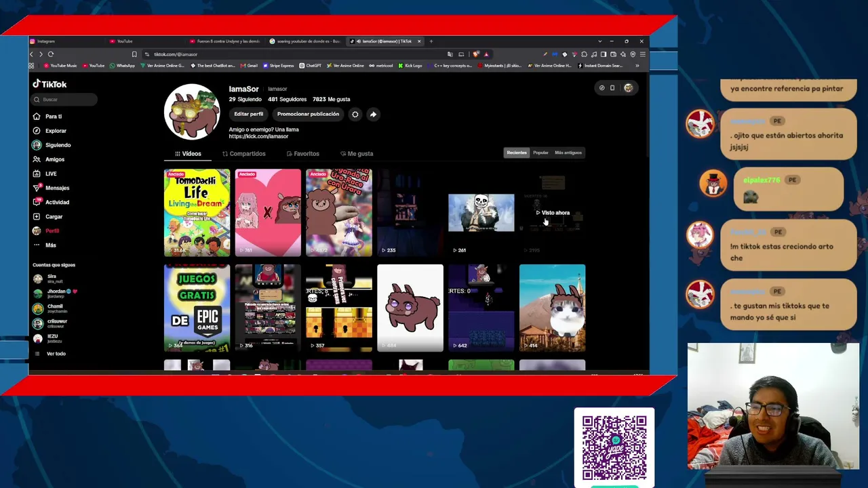Switch to the Favoritos tab
This screenshot has height=488, width=868.
tap(302, 154)
